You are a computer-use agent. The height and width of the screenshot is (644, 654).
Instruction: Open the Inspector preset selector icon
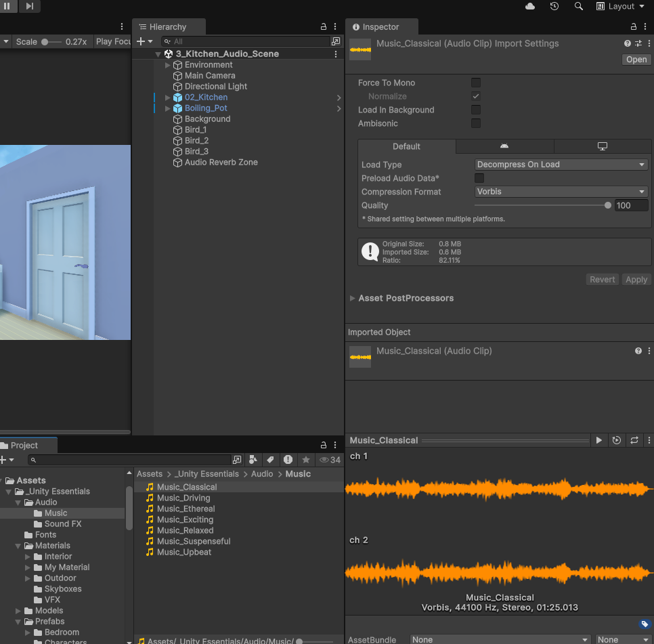click(638, 43)
